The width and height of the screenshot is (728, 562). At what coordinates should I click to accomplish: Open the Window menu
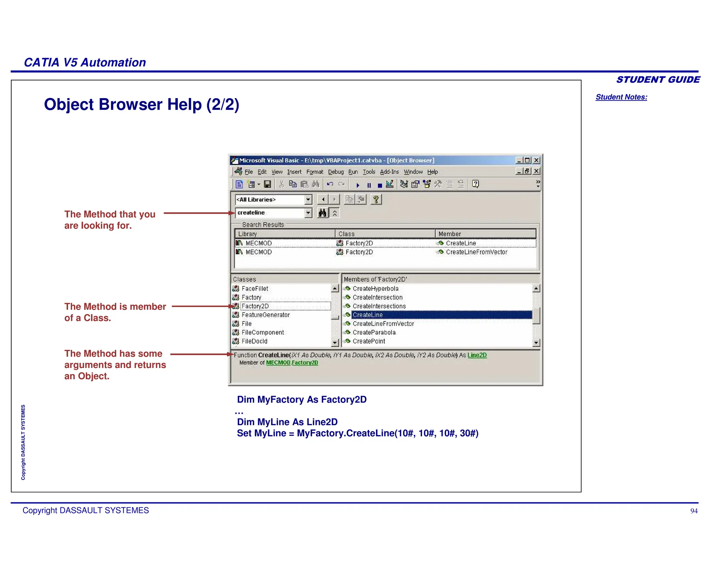(x=413, y=172)
